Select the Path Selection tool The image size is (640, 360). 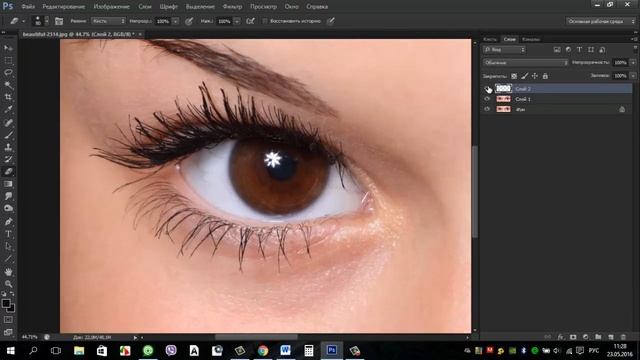click(x=8, y=246)
